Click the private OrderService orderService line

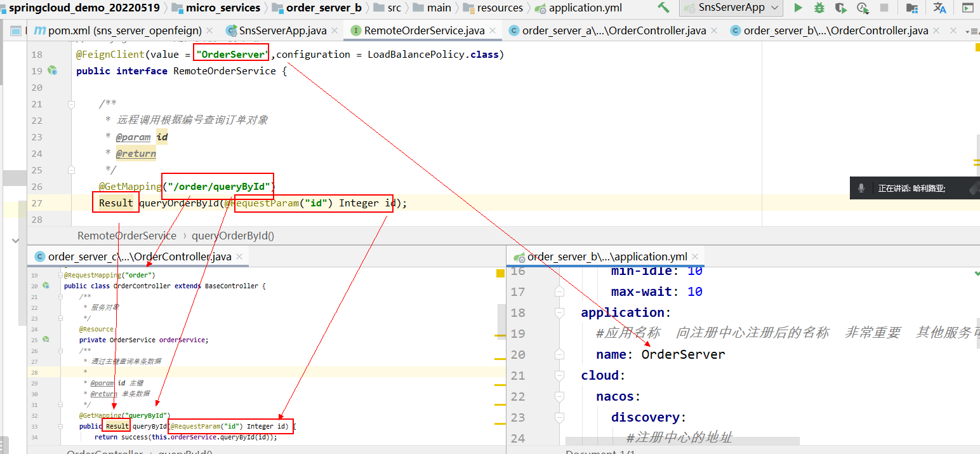(x=144, y=340)
